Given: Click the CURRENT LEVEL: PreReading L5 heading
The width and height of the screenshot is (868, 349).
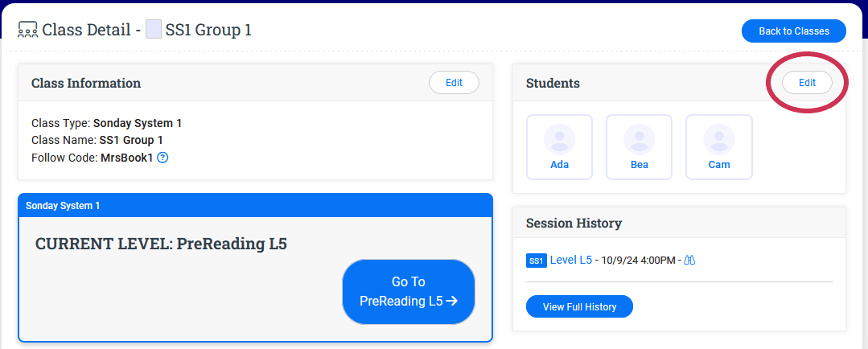Looking at the screenshot, I should 161,244.
